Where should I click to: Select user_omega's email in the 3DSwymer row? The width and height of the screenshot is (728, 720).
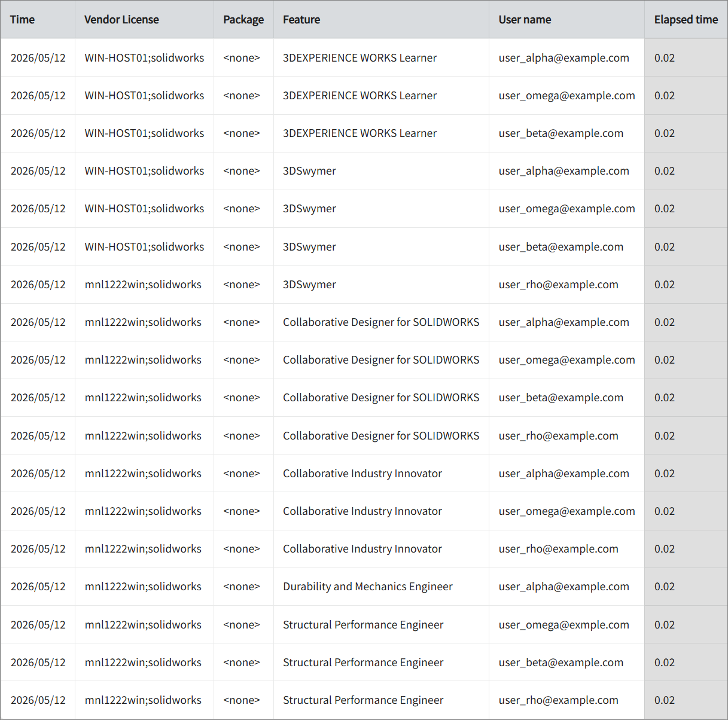pyautogui.click(x=567, y=209)
